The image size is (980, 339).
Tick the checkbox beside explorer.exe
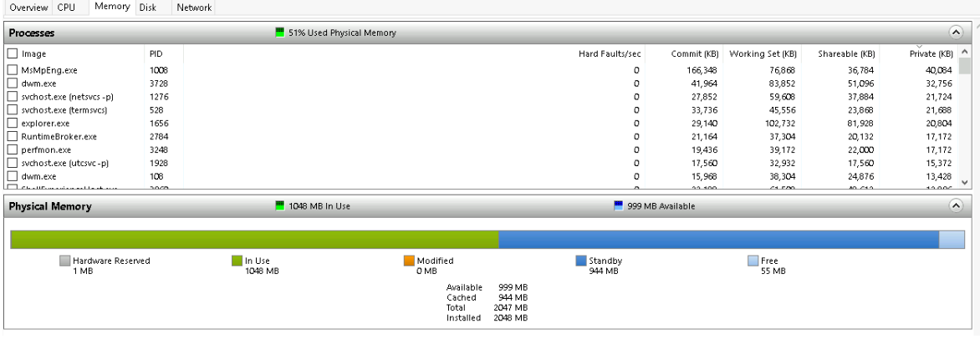coord(13,123)
